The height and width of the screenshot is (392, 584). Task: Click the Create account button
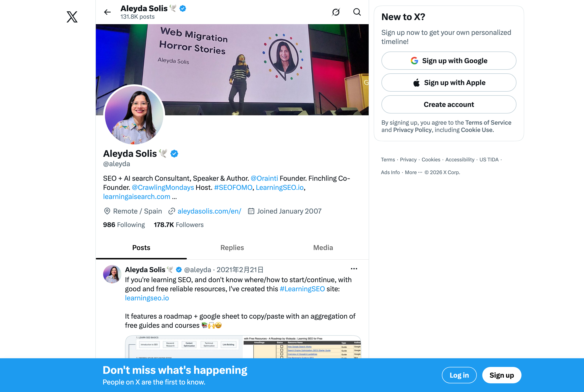[449, 105]
